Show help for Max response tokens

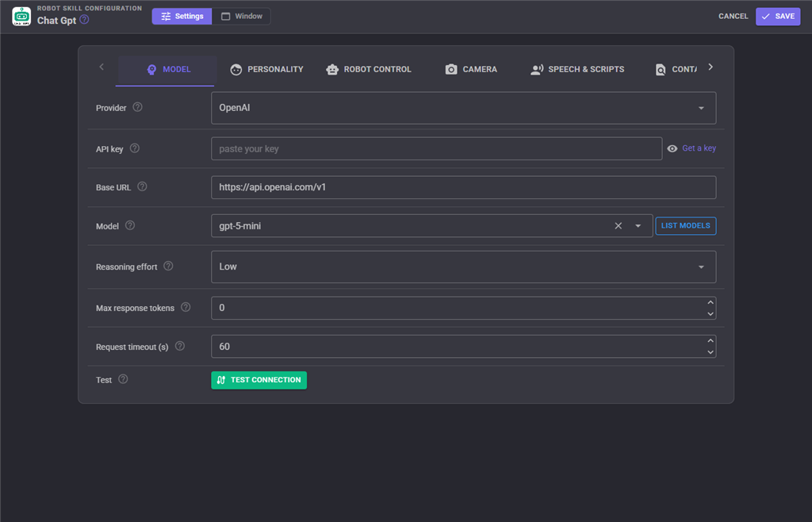[x=186, y=307]
